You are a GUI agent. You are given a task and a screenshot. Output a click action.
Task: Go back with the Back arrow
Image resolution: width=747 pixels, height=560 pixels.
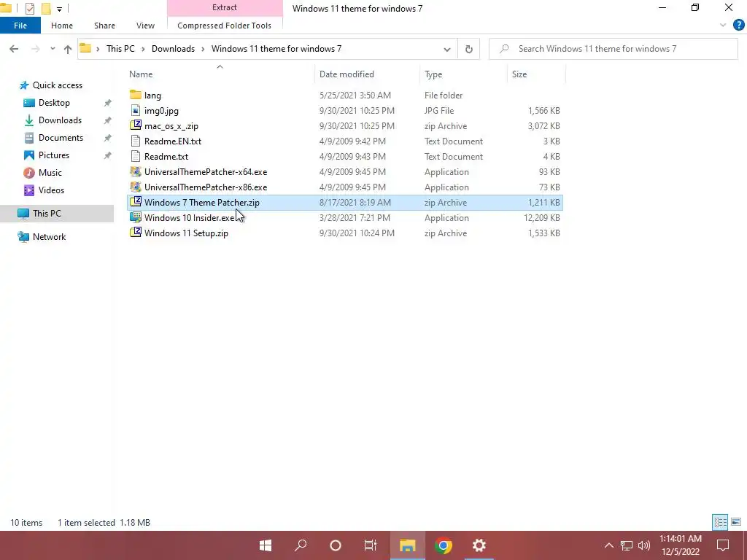14,49
